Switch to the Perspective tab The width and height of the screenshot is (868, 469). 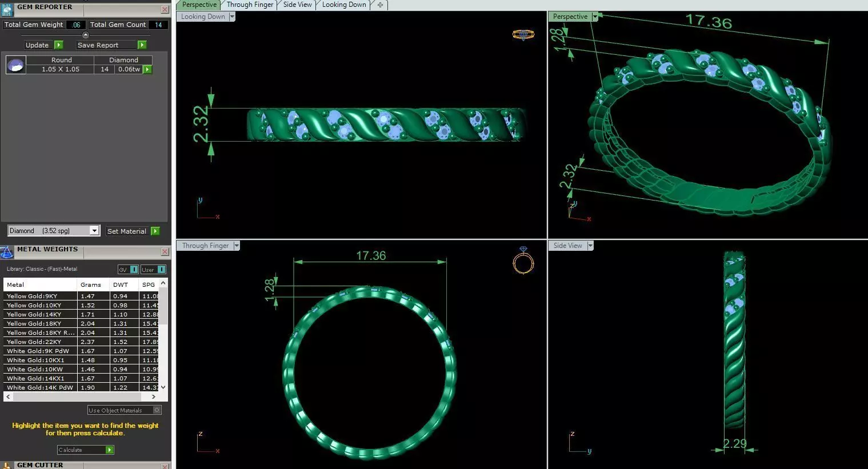pos(199,5)
